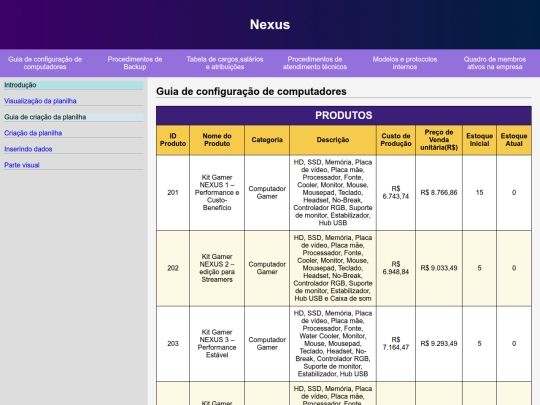Click the Categoria column header
This screenshot has width=540, height=405.
coord(267,140)
